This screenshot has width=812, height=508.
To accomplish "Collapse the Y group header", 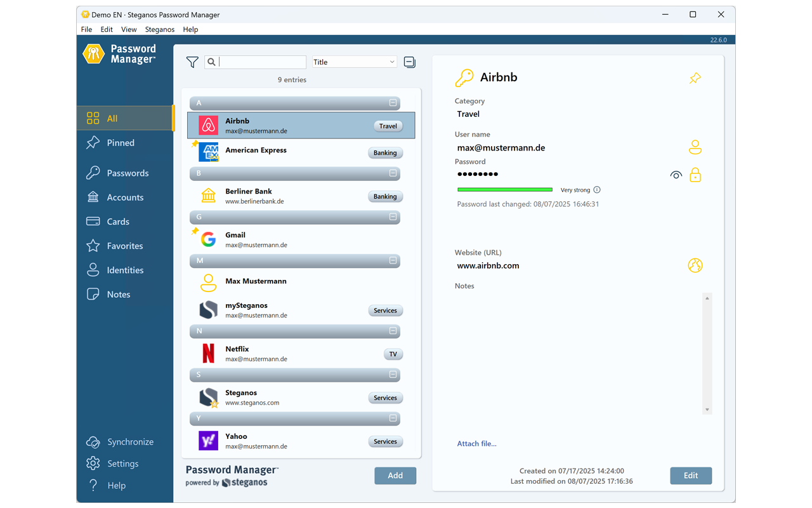I will click(x=393, y=418).
